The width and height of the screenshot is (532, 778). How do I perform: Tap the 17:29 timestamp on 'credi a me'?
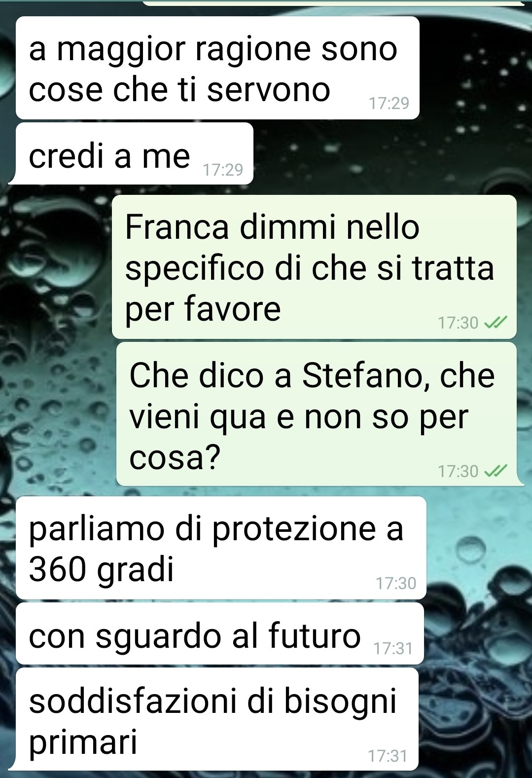[223, 170]
